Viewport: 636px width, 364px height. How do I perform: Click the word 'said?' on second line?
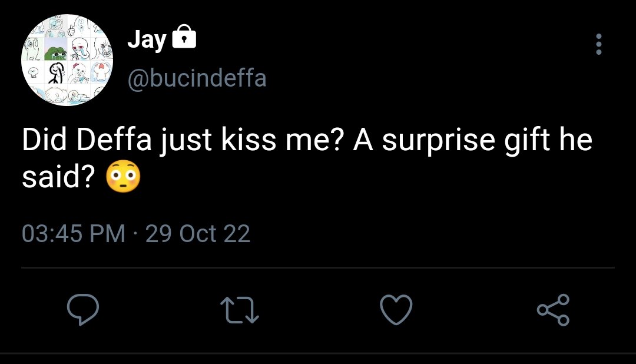(58, 177)
